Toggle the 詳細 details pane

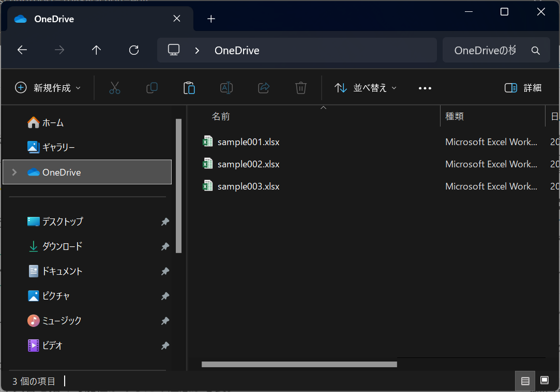click(x=523, y=88)
